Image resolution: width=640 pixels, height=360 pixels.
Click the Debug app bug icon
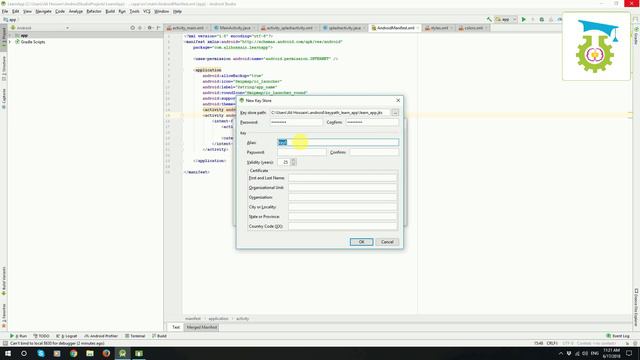(542, 19)
